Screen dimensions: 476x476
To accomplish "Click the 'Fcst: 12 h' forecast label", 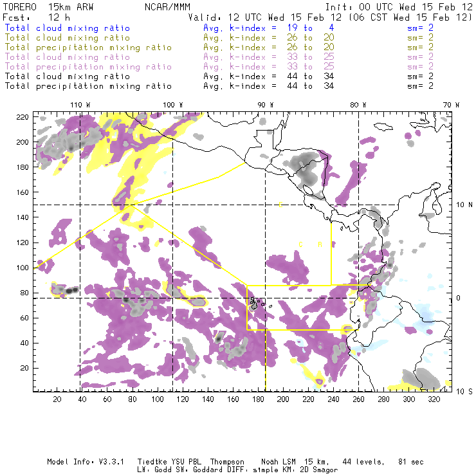I will 37,17.
